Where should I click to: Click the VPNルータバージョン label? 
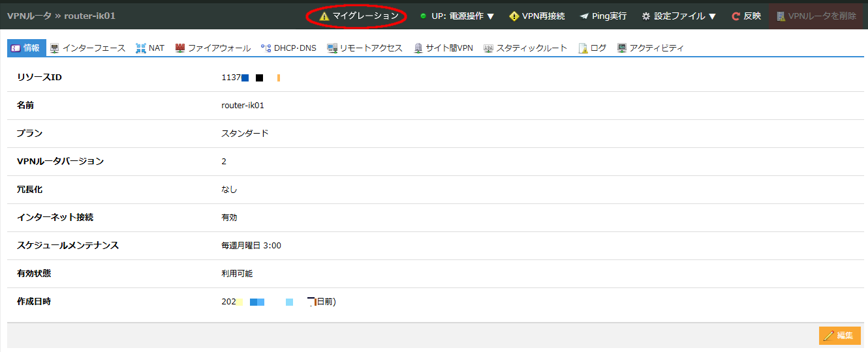pos(60,162)
